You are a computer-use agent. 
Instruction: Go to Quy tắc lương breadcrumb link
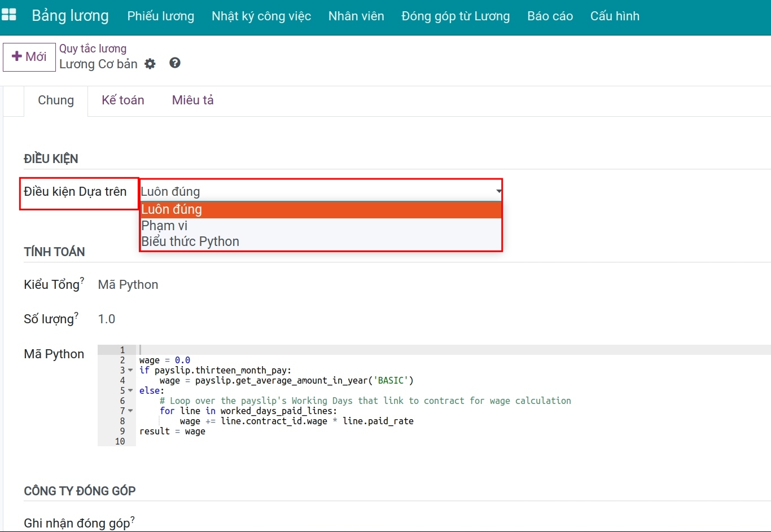(x=93, y=49)
